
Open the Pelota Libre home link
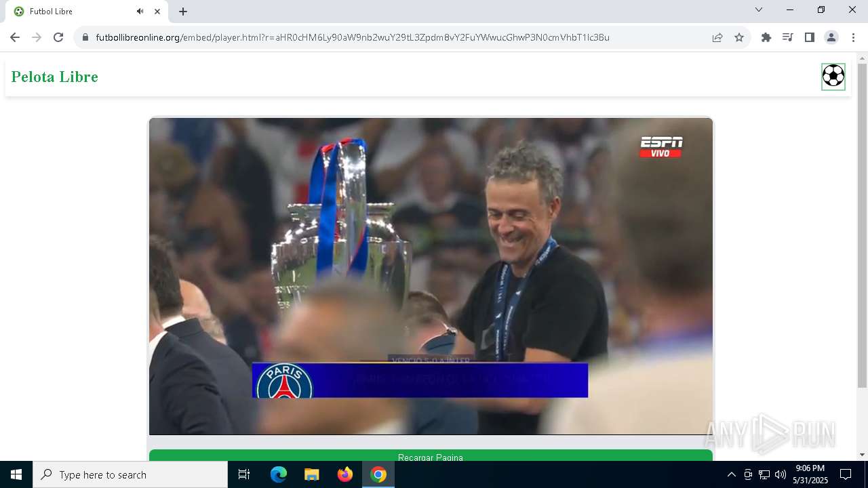[x=55, y=77]
